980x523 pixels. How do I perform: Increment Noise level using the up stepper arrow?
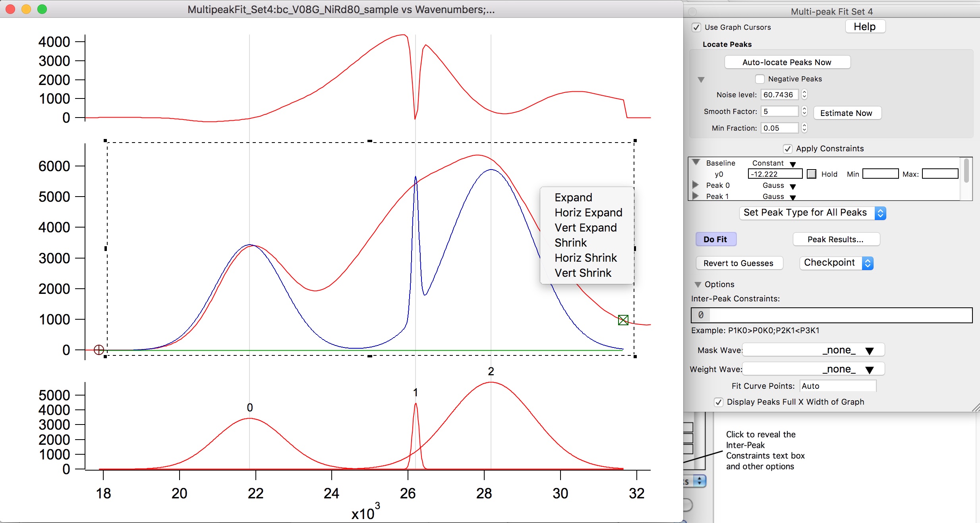pos(804,92)
